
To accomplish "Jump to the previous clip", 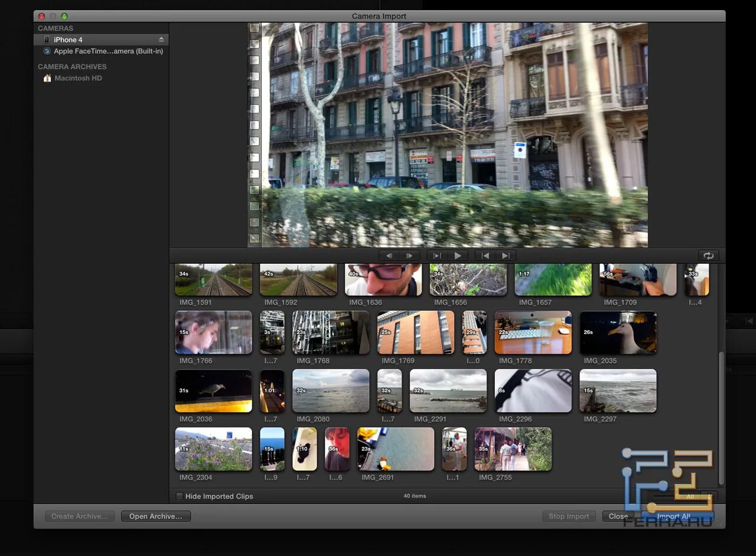I will point(485,256).
